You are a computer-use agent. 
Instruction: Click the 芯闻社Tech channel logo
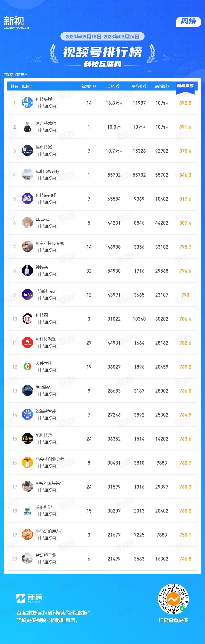tap(27, 295)
